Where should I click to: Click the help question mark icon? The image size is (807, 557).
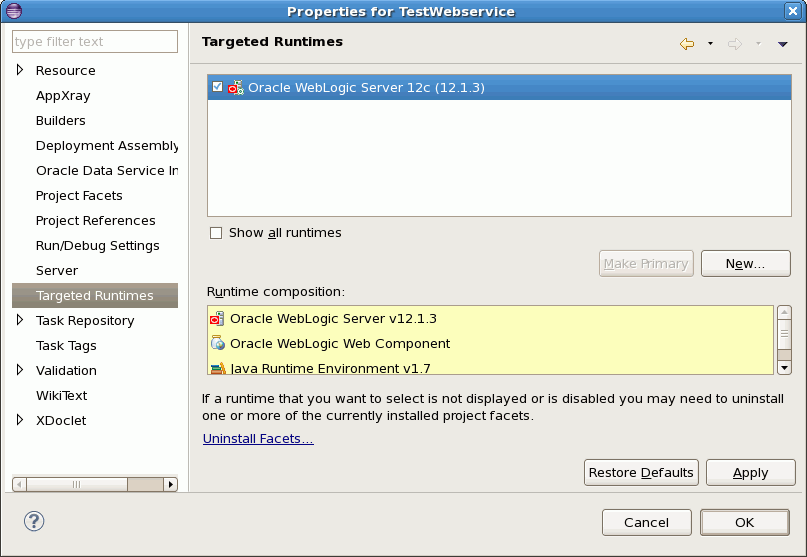pos(34,521)
